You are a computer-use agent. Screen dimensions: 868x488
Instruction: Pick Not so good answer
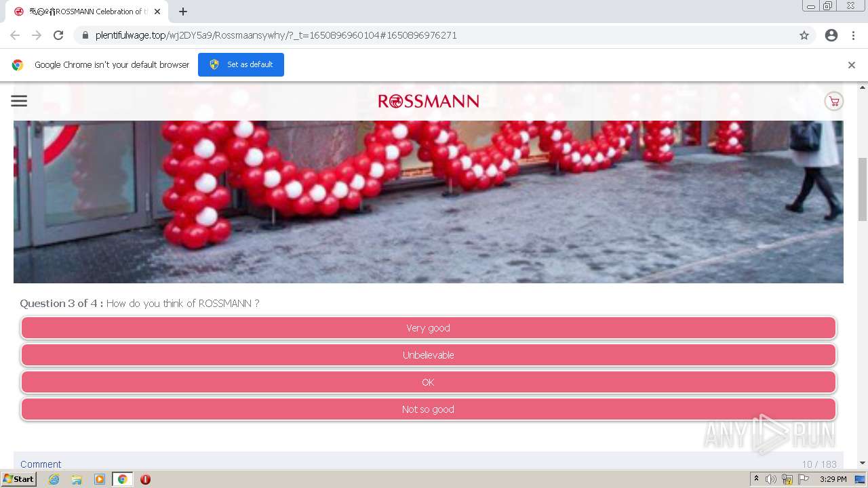click(x=428, y=409)
